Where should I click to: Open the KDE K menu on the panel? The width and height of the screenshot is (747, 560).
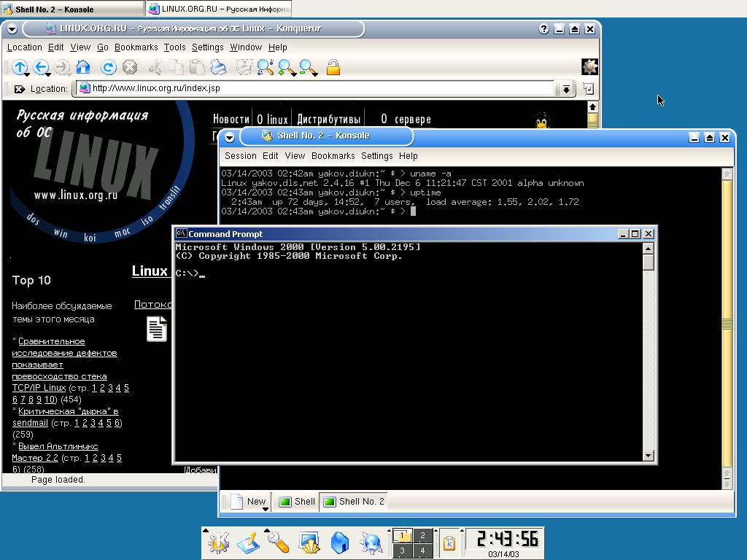coord(218,542)
